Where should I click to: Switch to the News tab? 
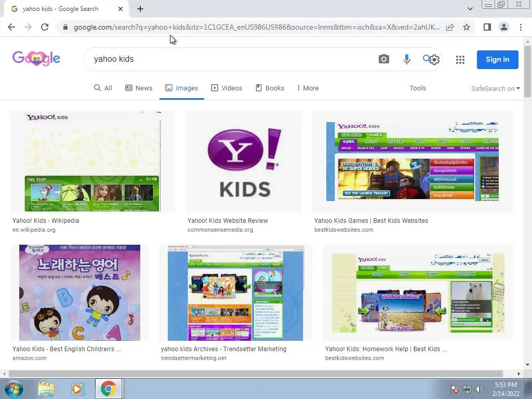(x=139, y=88)
